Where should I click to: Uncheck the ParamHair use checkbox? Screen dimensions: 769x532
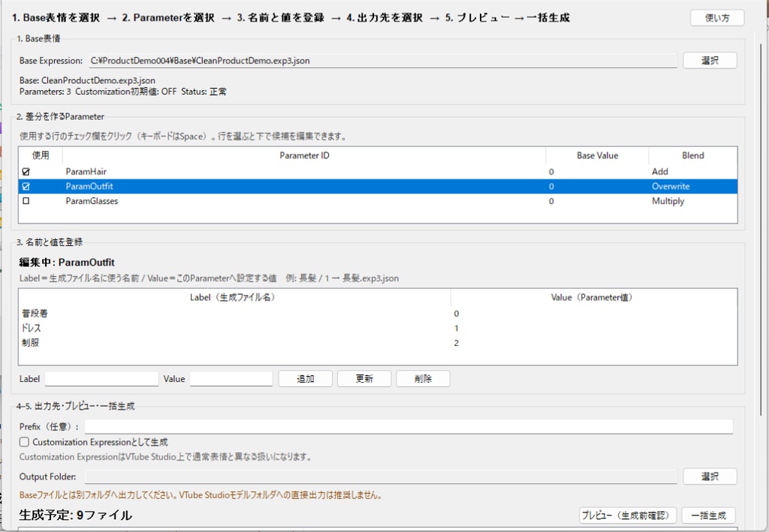26,171
